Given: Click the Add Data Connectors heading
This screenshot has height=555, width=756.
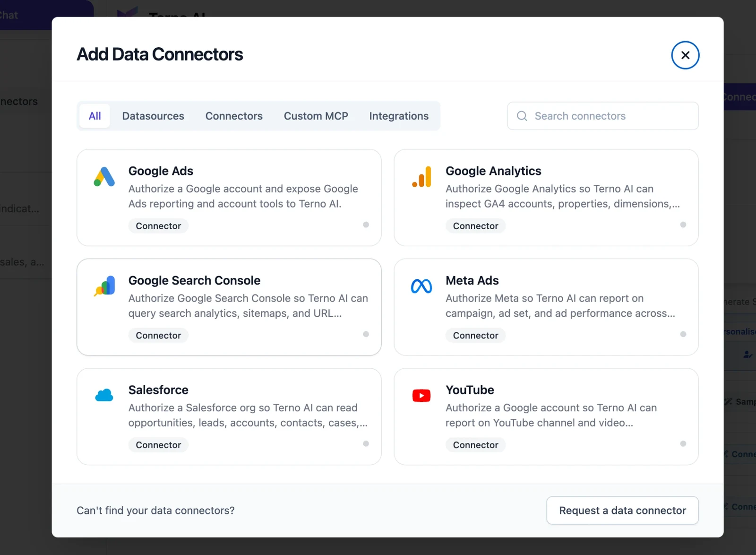Looking at the screenshot, I should [160, 54].
